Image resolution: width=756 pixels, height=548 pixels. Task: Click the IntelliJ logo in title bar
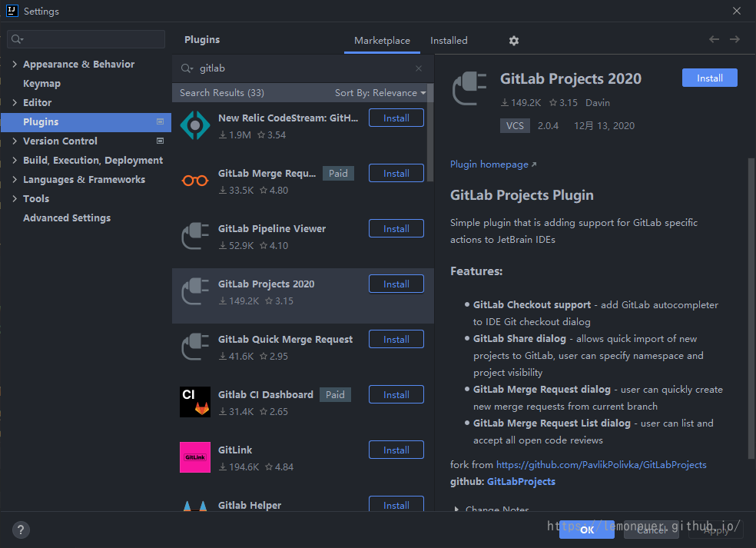12,11
